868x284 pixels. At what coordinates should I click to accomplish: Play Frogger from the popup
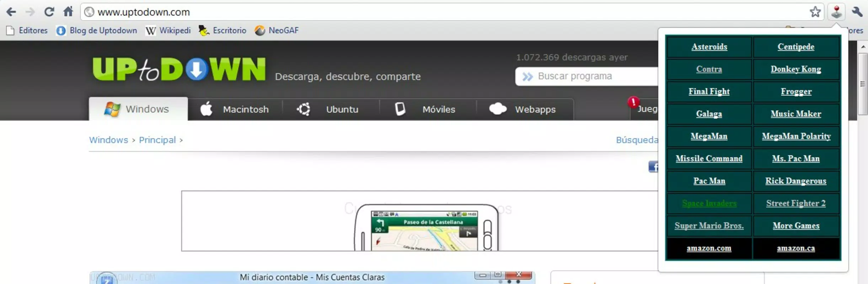click(796, 92)
